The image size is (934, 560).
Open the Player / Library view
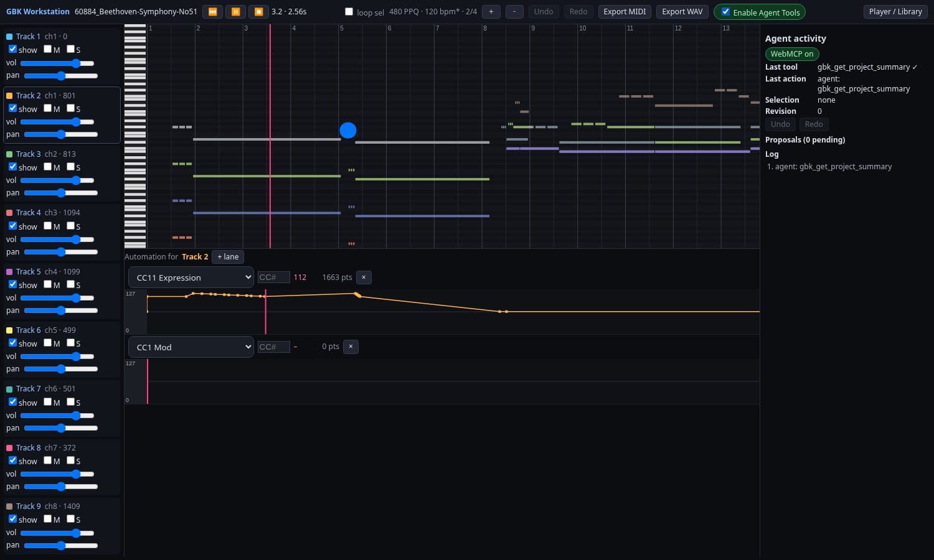pos(895,12)
